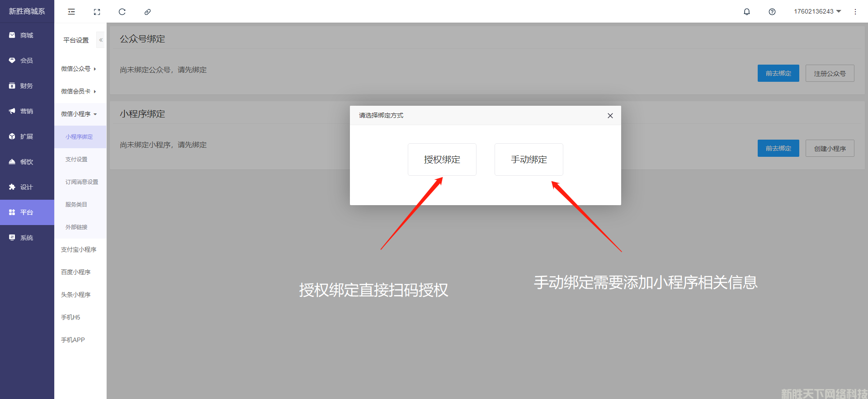Viewport: 868px width, 399px height.
Task: Open 手机APP platform settings
Action: point(73,340)
